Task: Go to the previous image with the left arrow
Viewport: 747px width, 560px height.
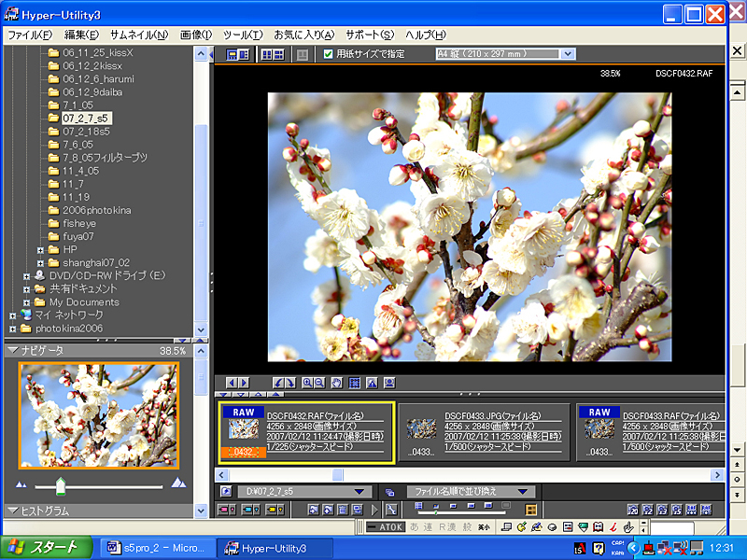Action: click(232, 383)
